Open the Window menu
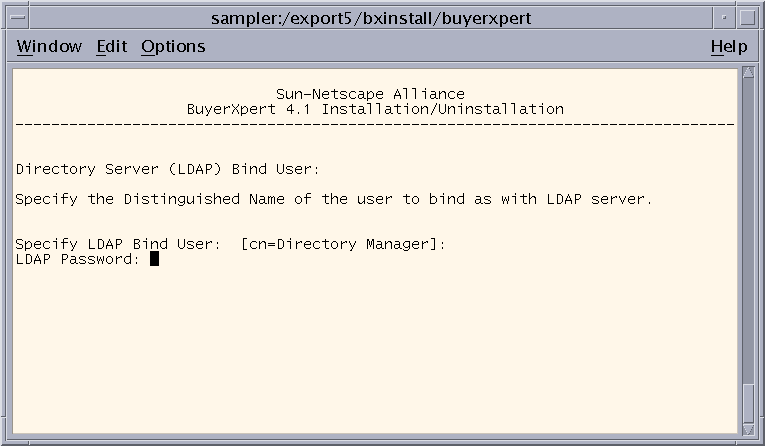Screen dimensions: 765x446 point(49,46)
